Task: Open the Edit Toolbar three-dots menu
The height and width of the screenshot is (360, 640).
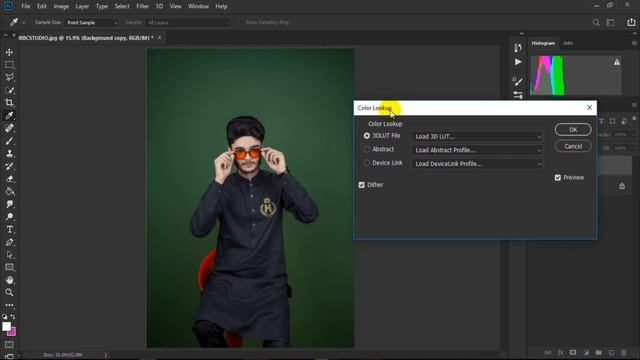Action: 9,305
